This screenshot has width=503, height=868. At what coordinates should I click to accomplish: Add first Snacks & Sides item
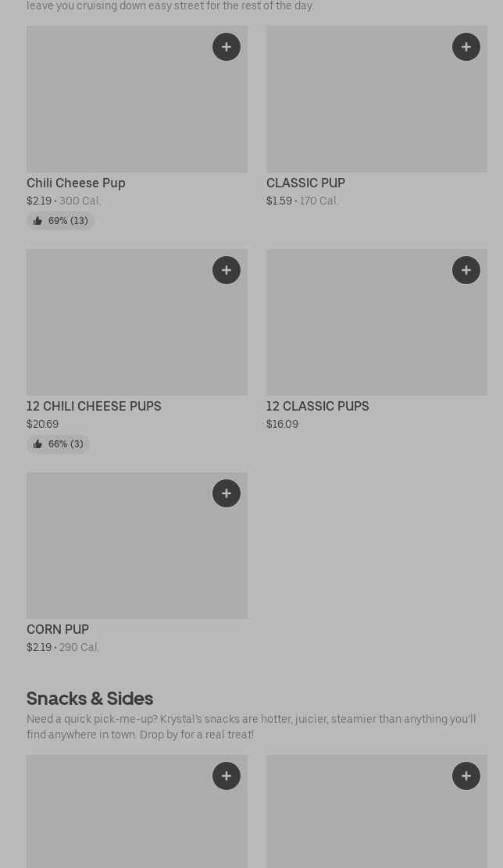pyautogui.click(x=227, y=776)
